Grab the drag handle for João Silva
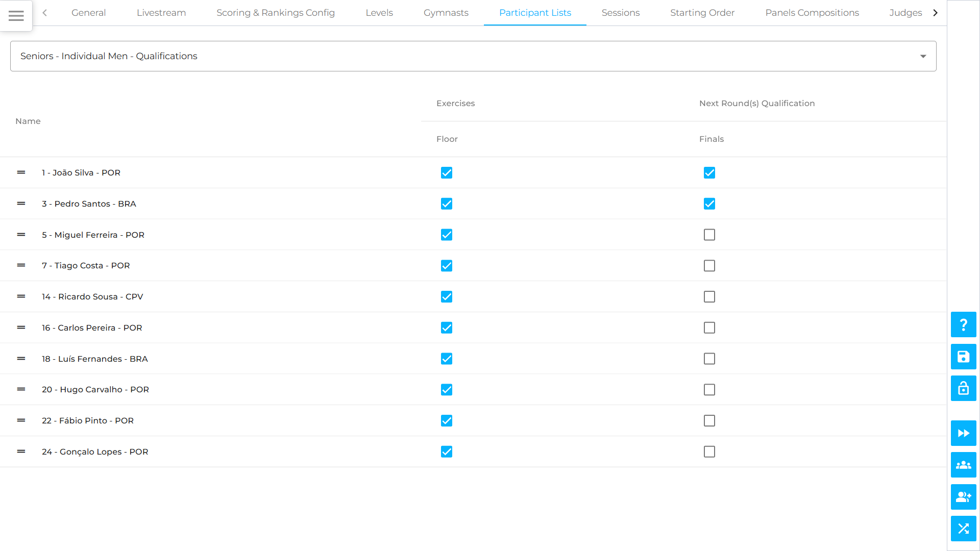The image size is (980, 551). click(21, 172)
